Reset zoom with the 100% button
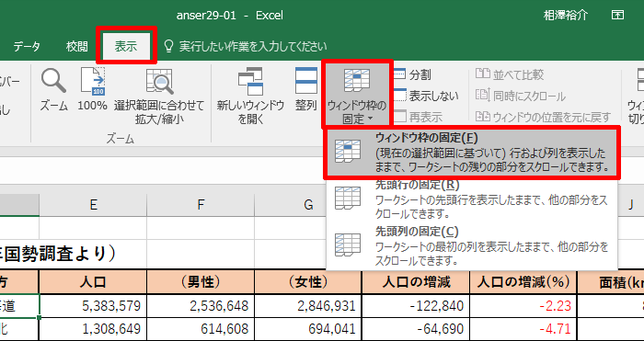 coord(92,89)
